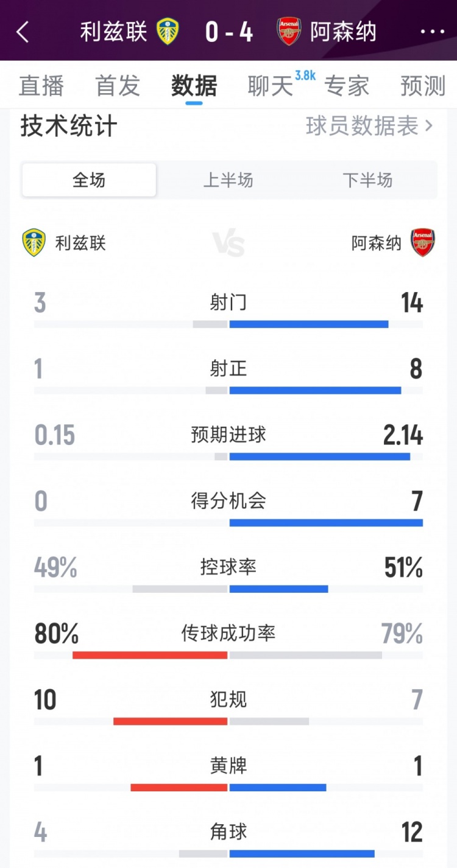
Task: Tap 利兹联 team name in header
Action: click(113, 32)
